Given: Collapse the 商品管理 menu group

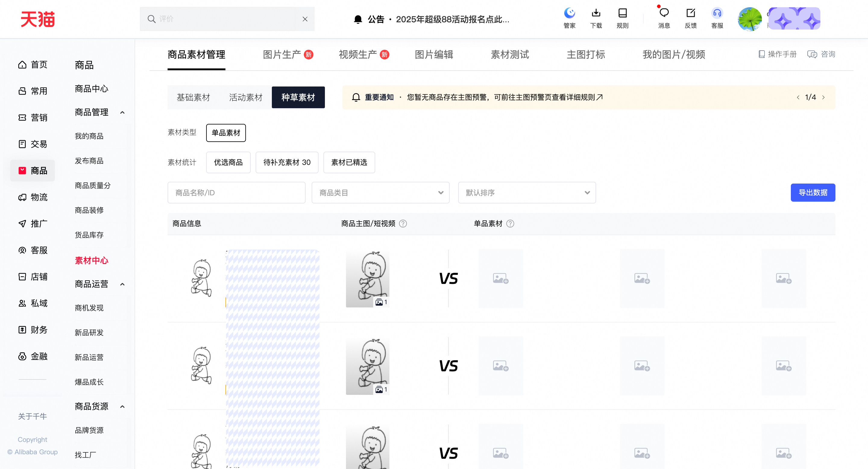Looking at the screenshot, I should pos(122,112).
